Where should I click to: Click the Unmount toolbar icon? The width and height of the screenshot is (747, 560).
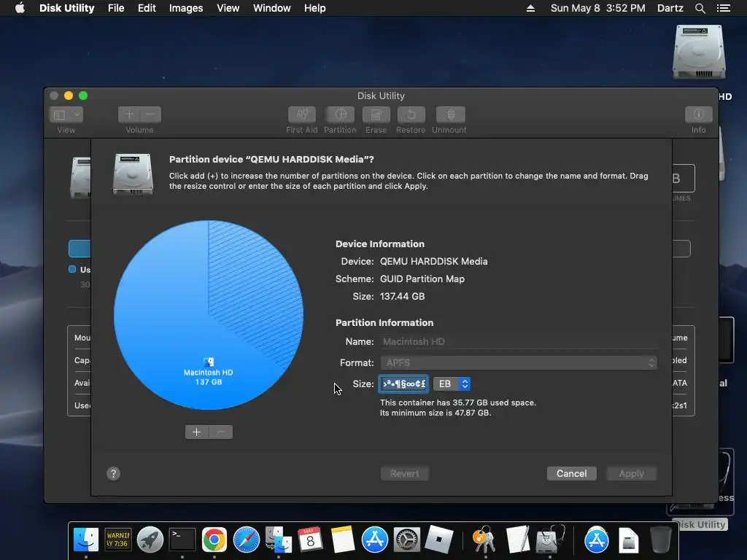(450, 114)
